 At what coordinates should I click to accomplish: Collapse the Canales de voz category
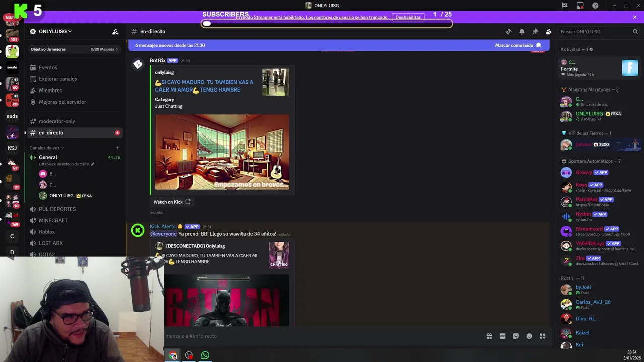tap(46, 148)
